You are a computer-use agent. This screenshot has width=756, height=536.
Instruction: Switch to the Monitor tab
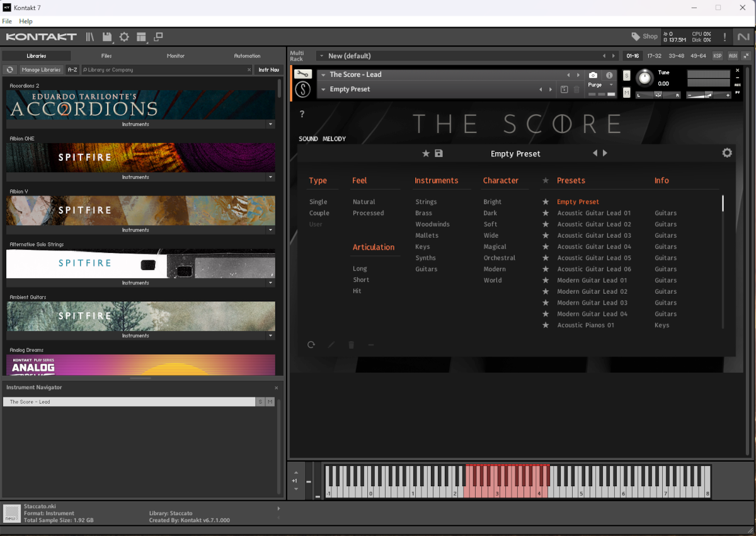pyautogui.click(x=176, y=56)
